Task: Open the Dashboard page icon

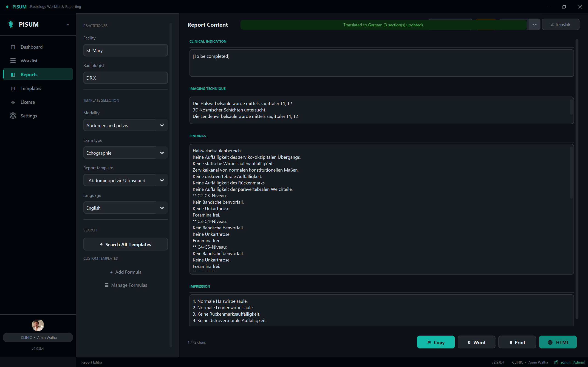Action: point(13,47)
